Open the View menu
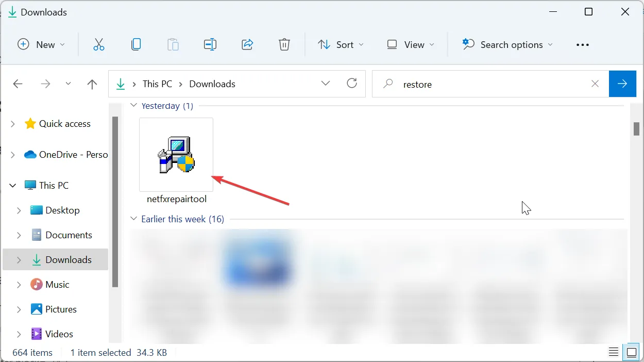Image resolution: width=644 pixels, height=362 pixels. point(410,45)
